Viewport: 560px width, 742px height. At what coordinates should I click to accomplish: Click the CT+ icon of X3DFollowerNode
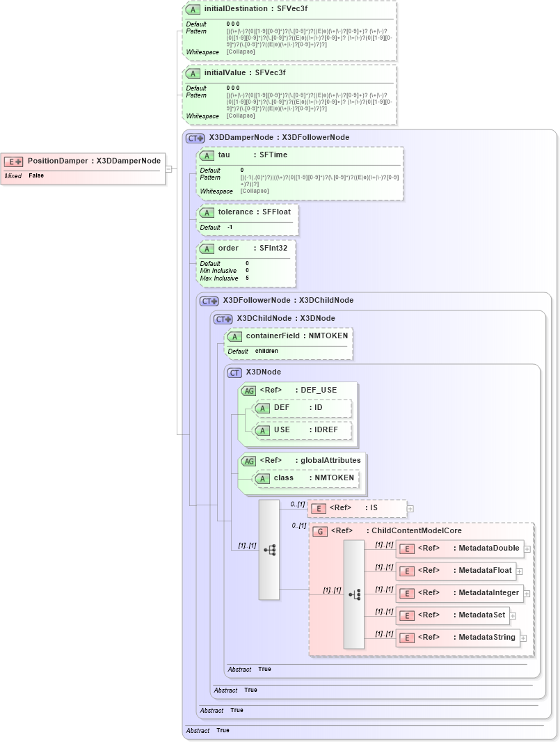pos(209,301)
